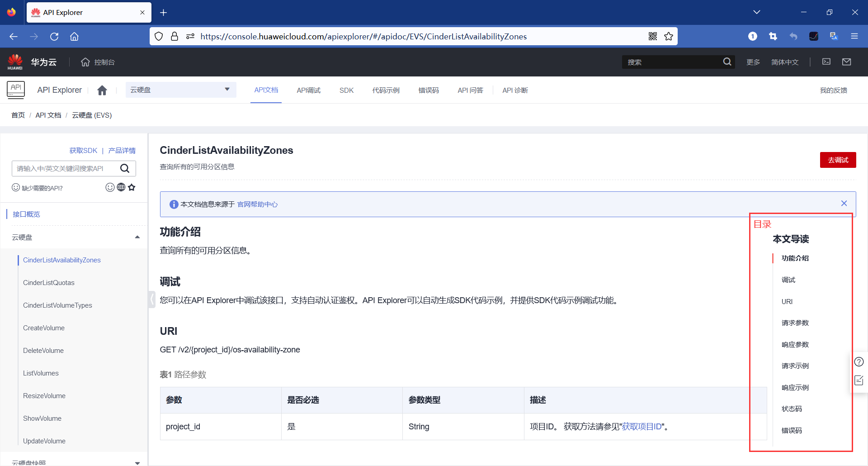This screenshot has height=466, width=868.
Task: Open 接口概览 in the sidebar
Action: [26, 214]
